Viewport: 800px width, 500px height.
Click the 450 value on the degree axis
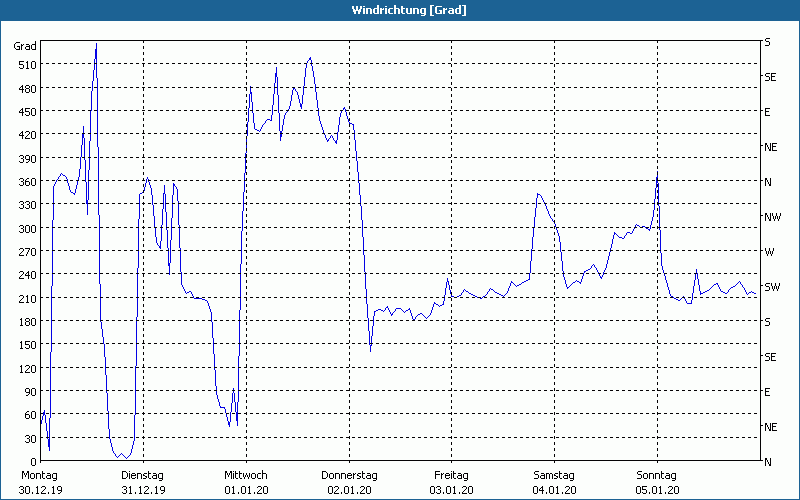click(x=25, y=112)
